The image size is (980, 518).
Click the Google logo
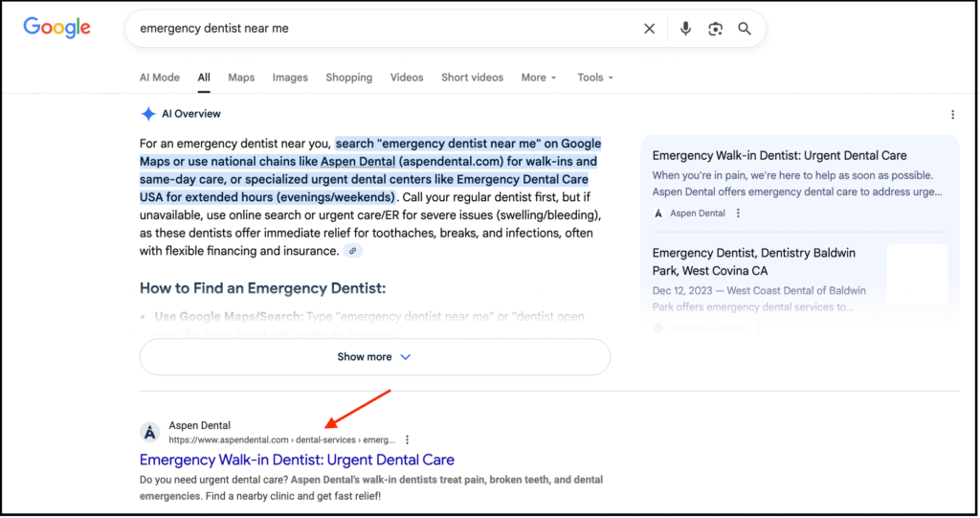coord(56,28)
